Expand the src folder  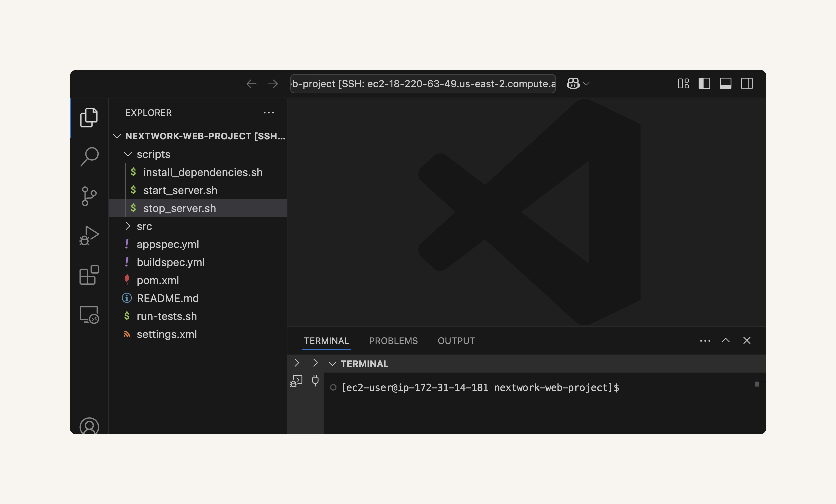(198, 226)
